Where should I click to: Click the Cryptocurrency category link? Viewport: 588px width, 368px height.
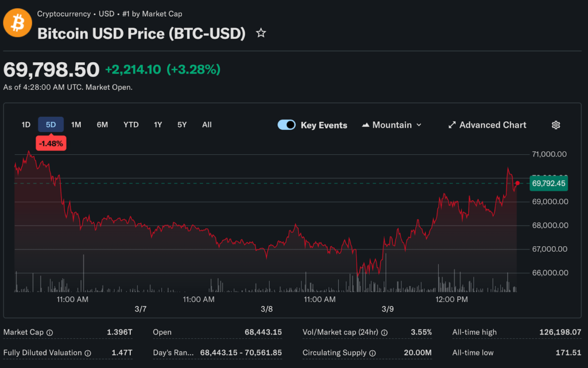[64, 14]
